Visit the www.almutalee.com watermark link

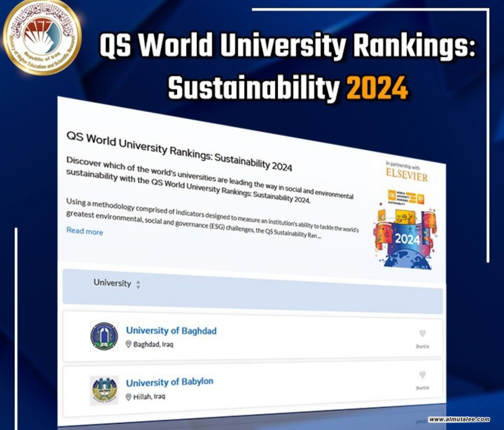click(x=459, y=419)
